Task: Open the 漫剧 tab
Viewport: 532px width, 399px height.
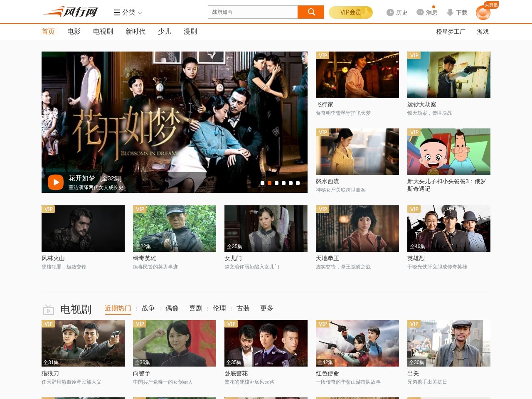Action: point(190,32)
